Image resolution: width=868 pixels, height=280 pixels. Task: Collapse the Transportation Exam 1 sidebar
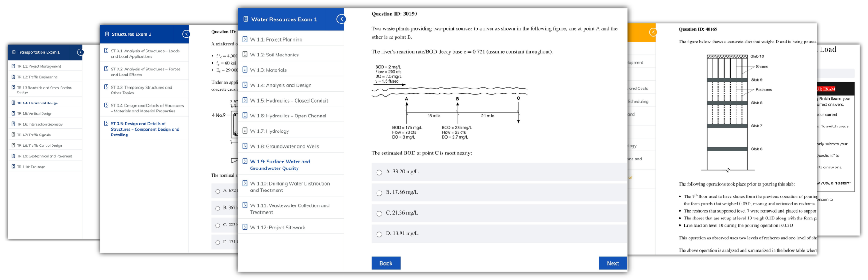point(80,52)
